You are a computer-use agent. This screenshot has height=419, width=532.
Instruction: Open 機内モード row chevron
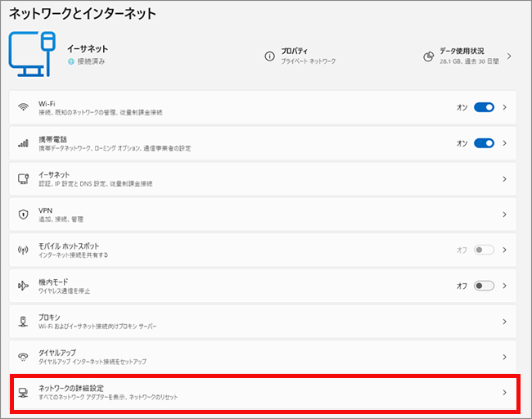tap(505, 286)
